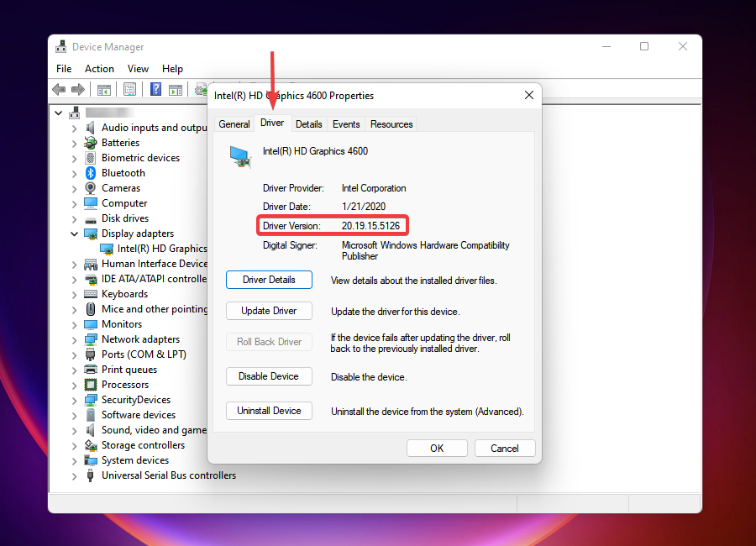The image size is (756, 546).
Task: Click the Forward arrow in Device Manager toolbar
Action: [77, 89]
